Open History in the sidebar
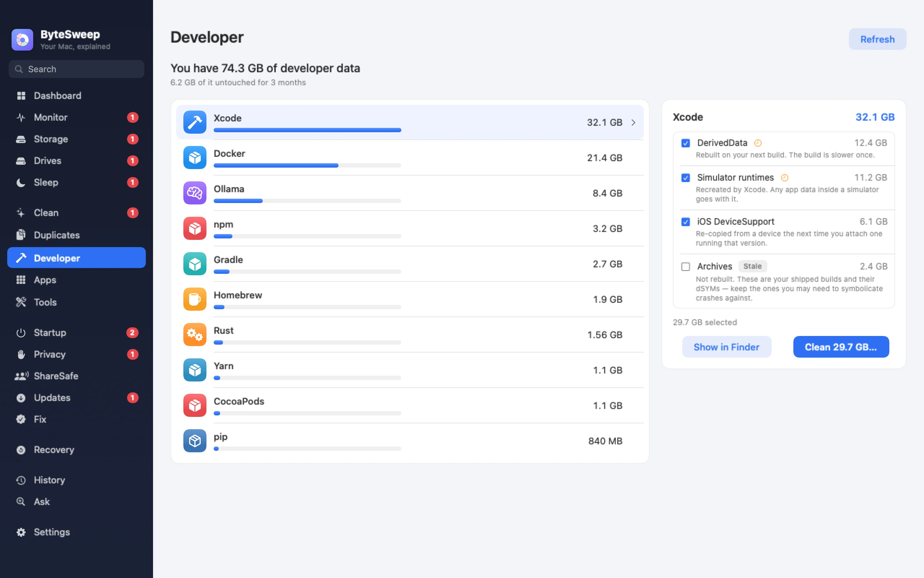This screenshot has width=924, height=578. coord(77,480)
